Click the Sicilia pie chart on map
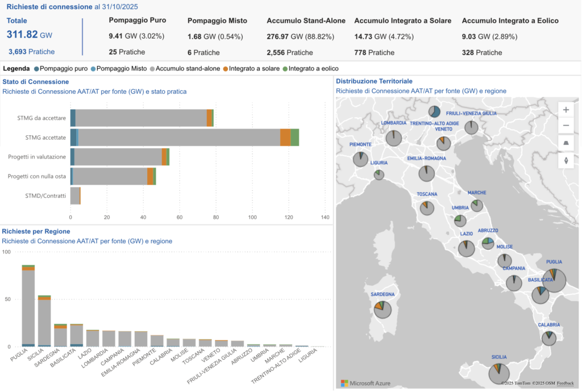Image resolution: width=582 pixels, height=392 pixels. pos(499,372)
